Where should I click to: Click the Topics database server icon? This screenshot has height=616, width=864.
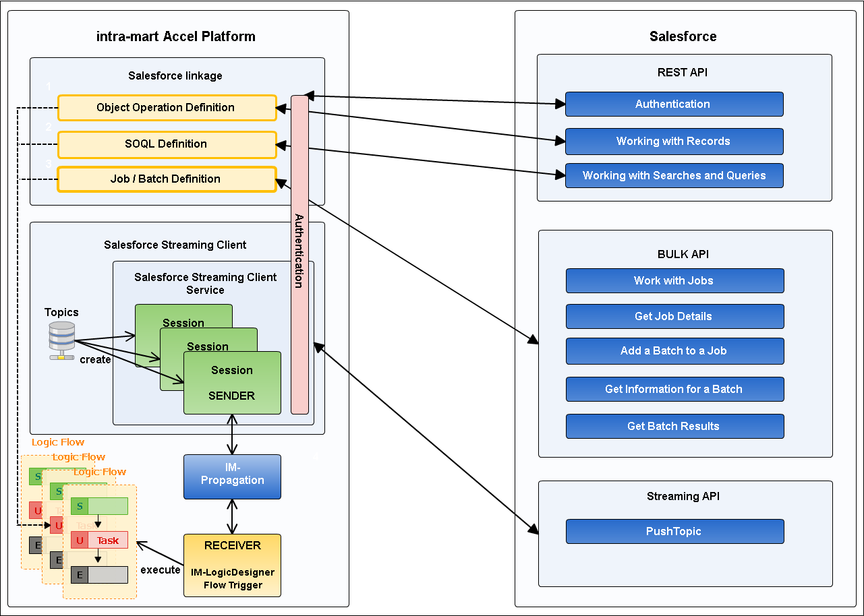tap(62, 340)
